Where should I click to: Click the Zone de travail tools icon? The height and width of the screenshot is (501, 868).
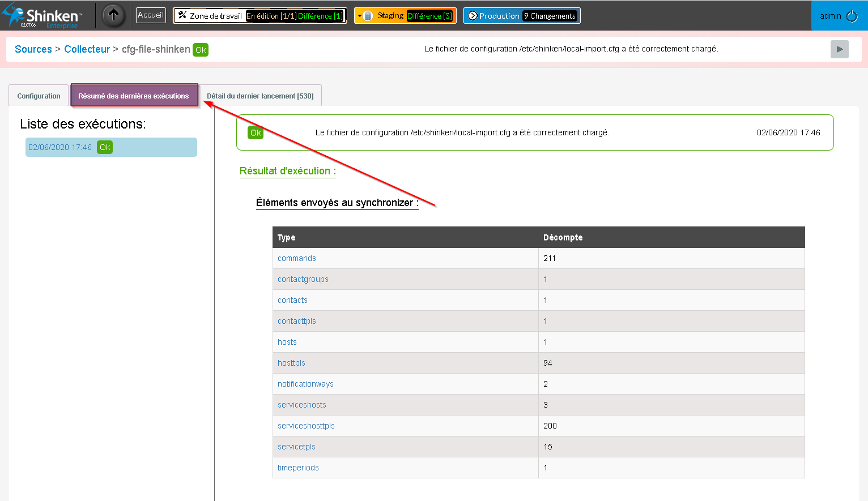[182, 15]
